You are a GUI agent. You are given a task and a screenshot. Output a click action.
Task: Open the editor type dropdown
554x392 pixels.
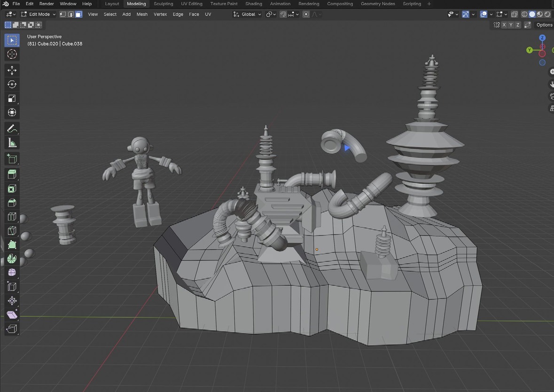pyautogui.click(x=11, y=14)
